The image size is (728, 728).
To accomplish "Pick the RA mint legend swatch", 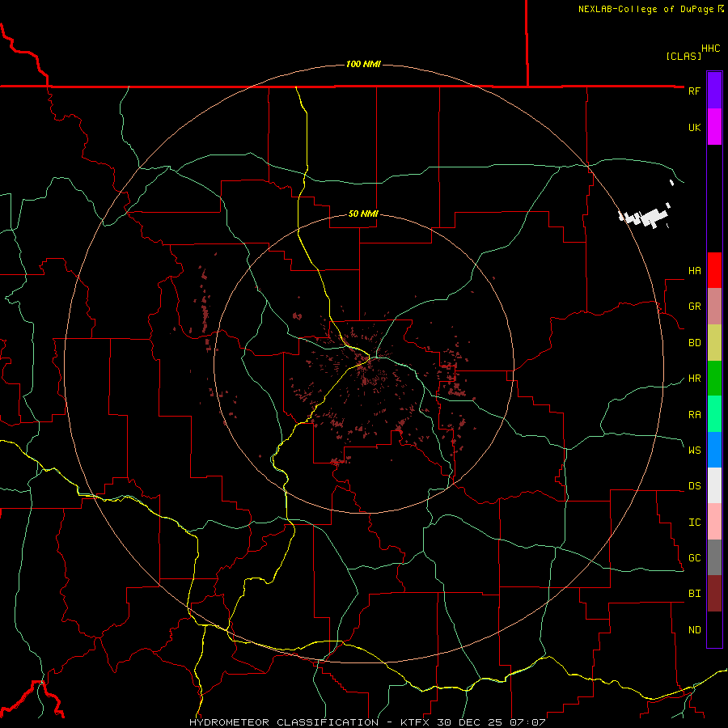I will 714,414.
